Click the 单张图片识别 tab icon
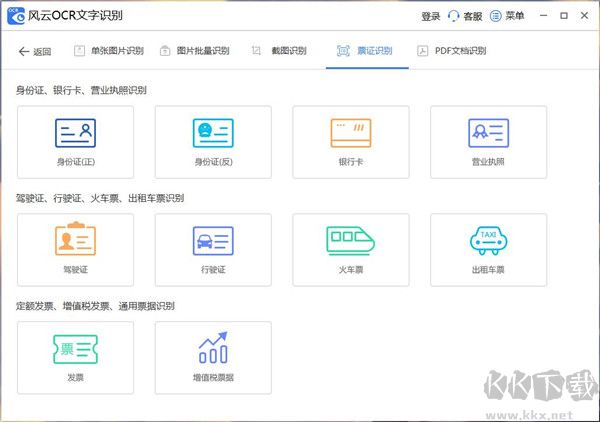Image resolution: width=600 pixels, height=422 pixels. 79,51
